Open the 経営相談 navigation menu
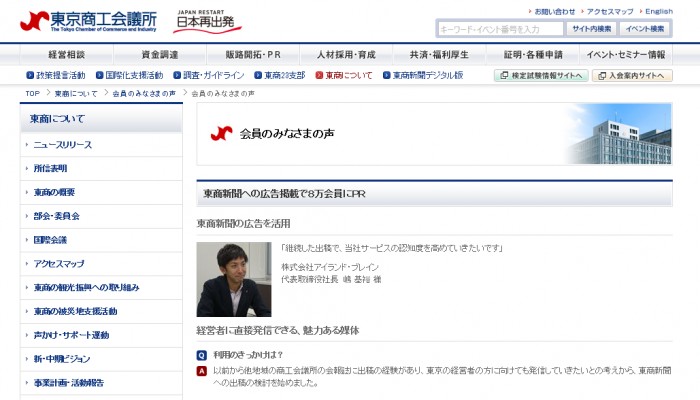The width and height of the screenshot is (700, 400). (x=66, y=54)
